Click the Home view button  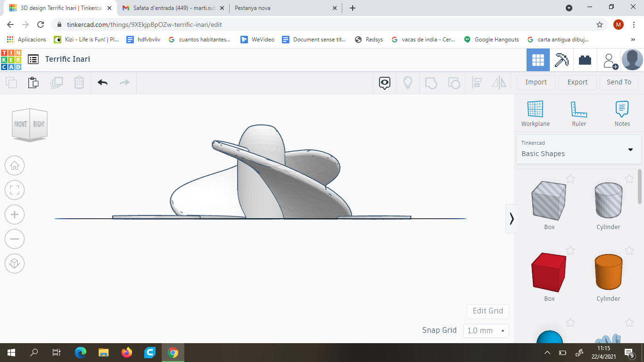[15, 165]
